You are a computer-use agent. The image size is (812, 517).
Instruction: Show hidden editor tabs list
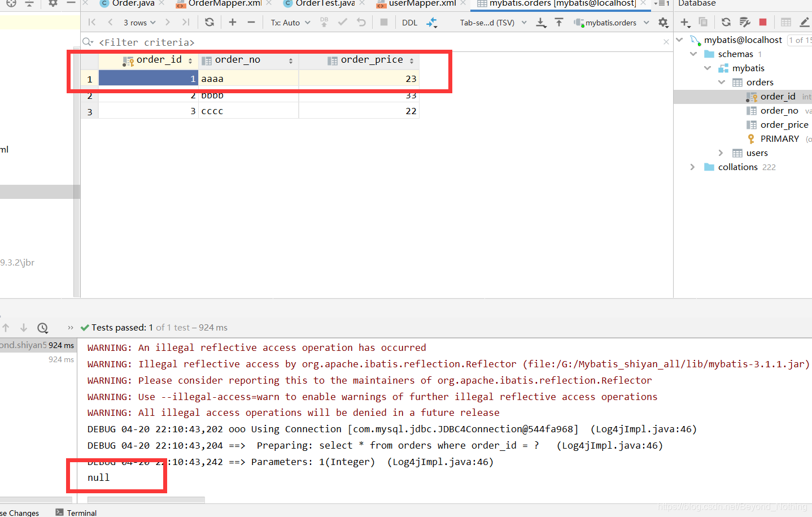[661, 3]
